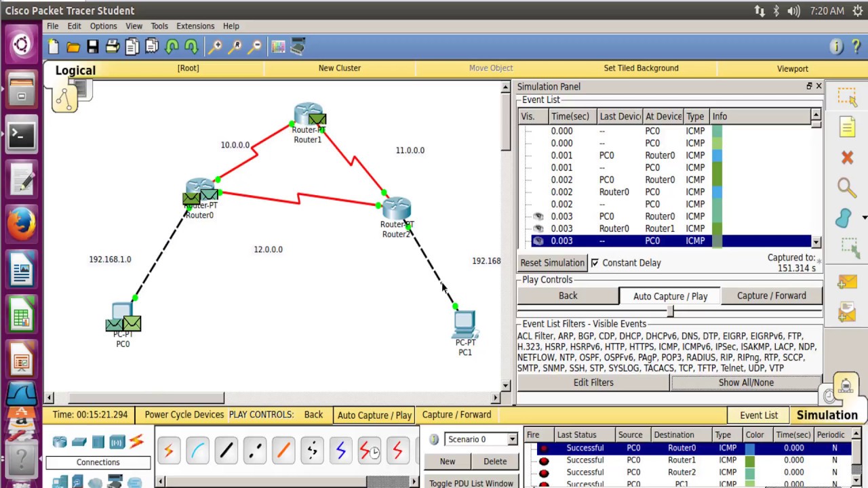Click the event list scroll down arrow

click(x=816, y=242)
